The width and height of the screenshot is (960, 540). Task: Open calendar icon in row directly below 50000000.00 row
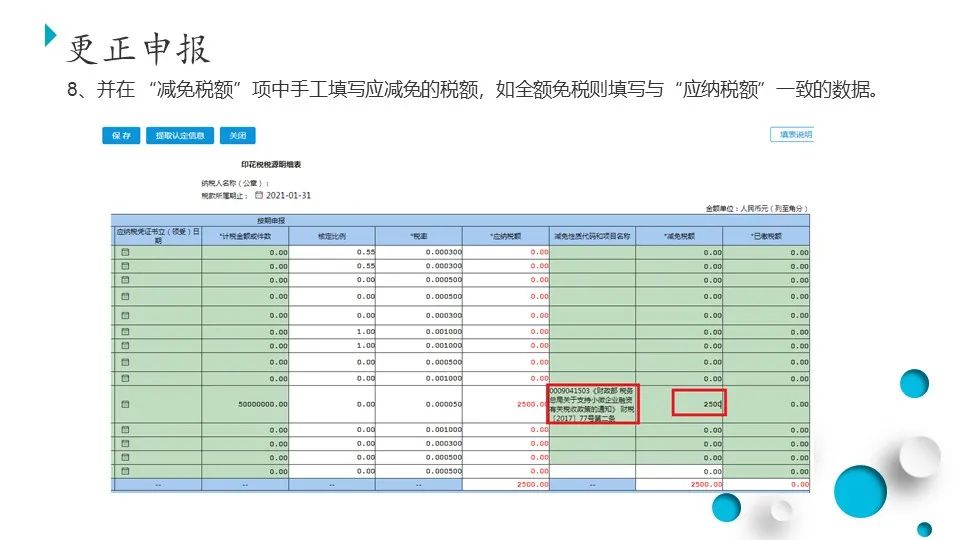pyautogui.click(x=126, y=430)
